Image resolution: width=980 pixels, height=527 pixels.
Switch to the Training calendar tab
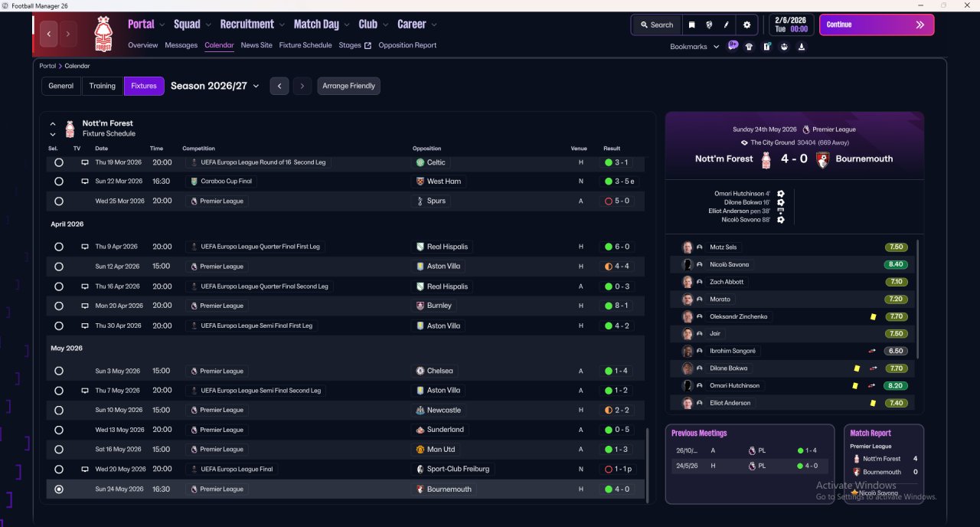[x=103, y=86]
